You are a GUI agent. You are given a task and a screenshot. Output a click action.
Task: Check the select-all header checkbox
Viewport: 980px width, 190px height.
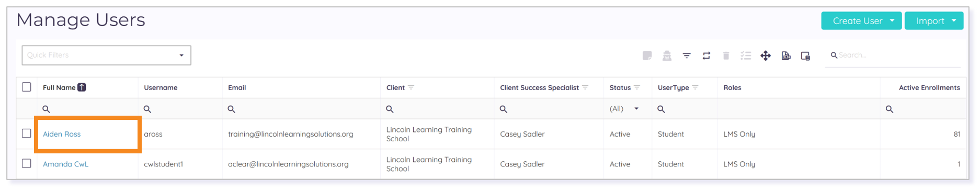(27, 87)
